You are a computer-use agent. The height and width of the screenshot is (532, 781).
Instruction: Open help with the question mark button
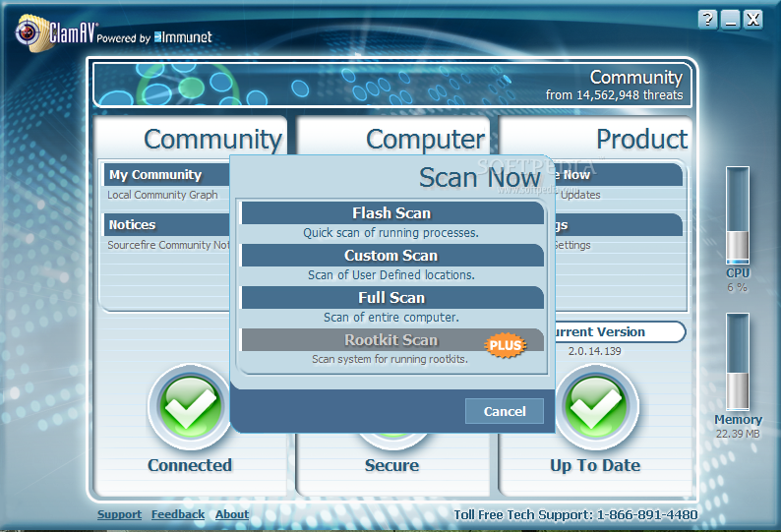click(708, 20)
